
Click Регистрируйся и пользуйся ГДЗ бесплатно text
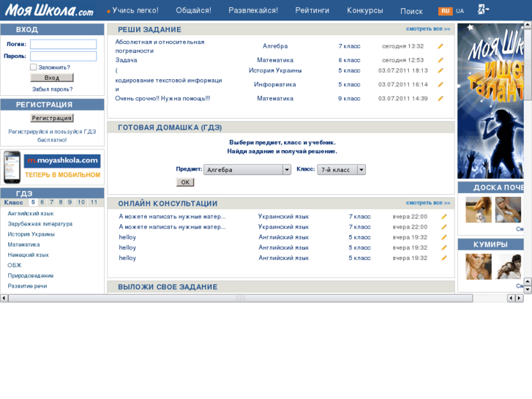tap(52, 136)
